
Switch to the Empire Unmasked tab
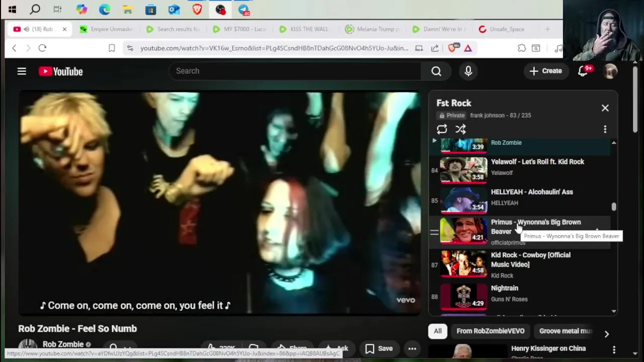[x=106, y=29]
